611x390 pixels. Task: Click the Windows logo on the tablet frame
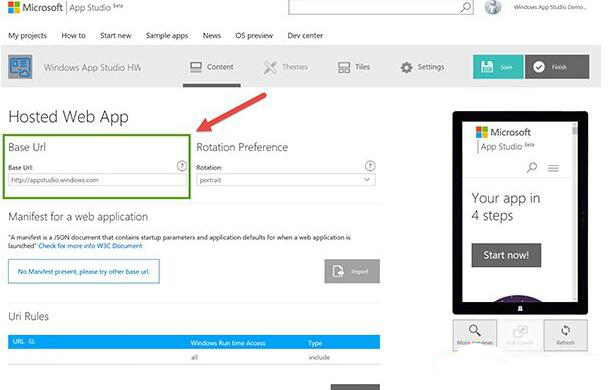520,309
